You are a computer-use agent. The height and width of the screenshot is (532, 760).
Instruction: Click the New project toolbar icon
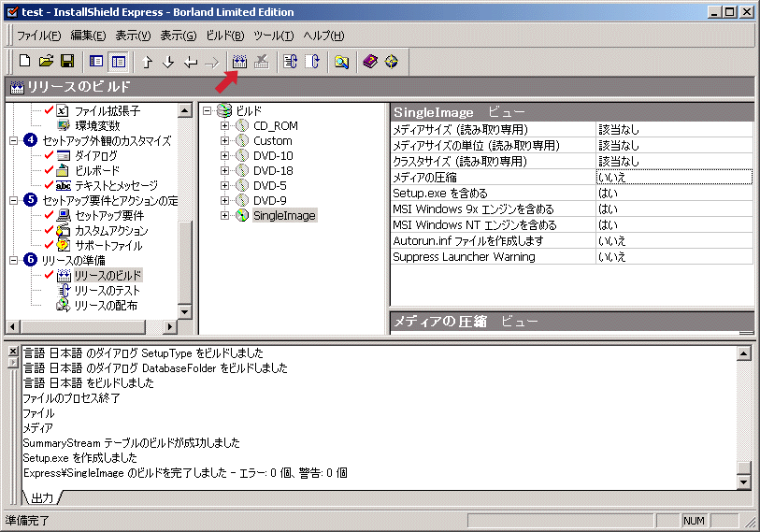(x=24, y=61)
